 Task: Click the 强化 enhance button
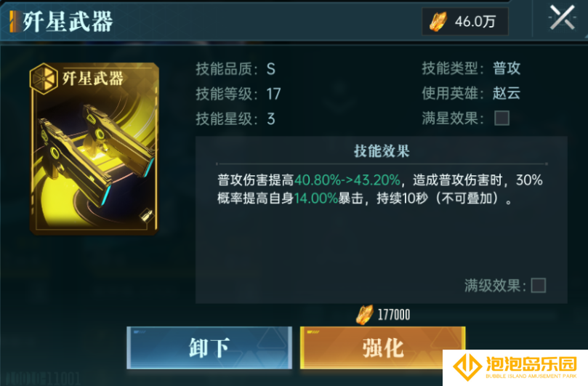382,347
